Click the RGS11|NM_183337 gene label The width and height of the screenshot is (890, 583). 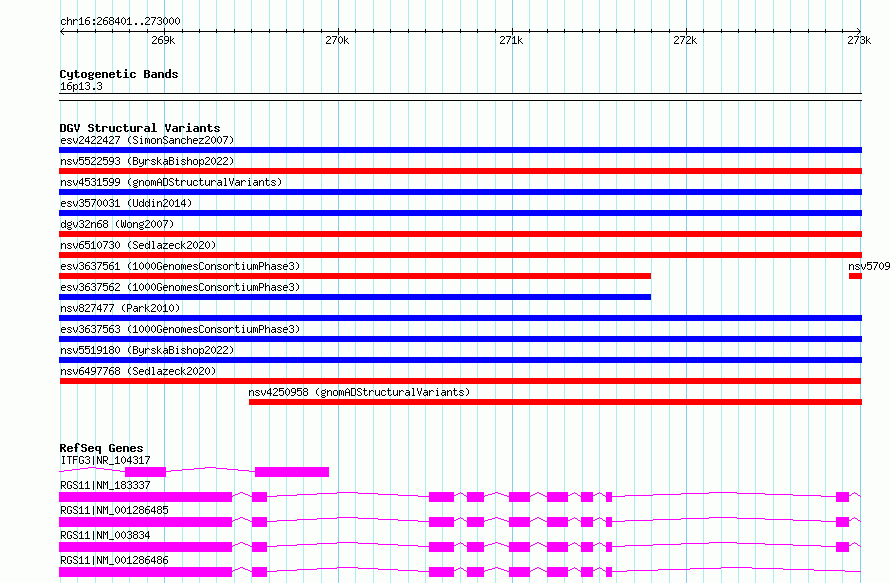coord(105,485)
